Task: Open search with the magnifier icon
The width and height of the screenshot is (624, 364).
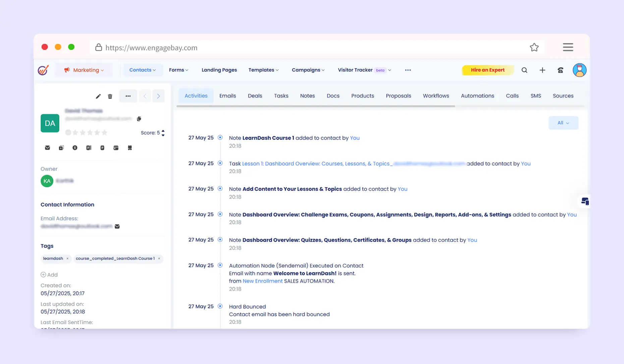Action: pyautogui.click(x=524, y=70)
